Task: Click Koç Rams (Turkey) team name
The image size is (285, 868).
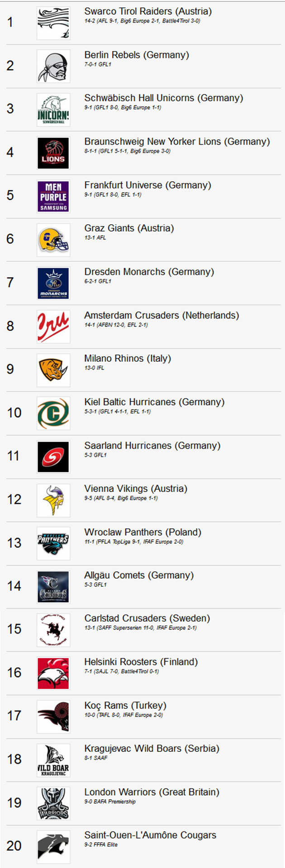Action: [125, 705]
